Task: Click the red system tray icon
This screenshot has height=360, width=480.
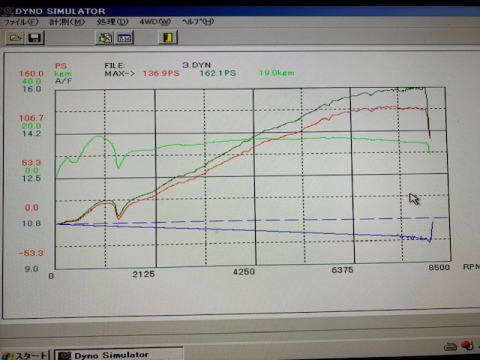Action: 467,345
